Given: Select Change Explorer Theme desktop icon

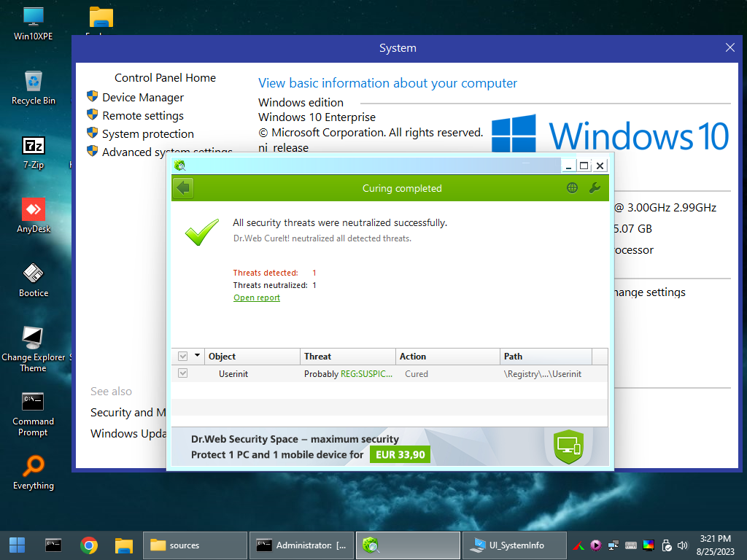Looking at the screenshot, I should [34, 350].
